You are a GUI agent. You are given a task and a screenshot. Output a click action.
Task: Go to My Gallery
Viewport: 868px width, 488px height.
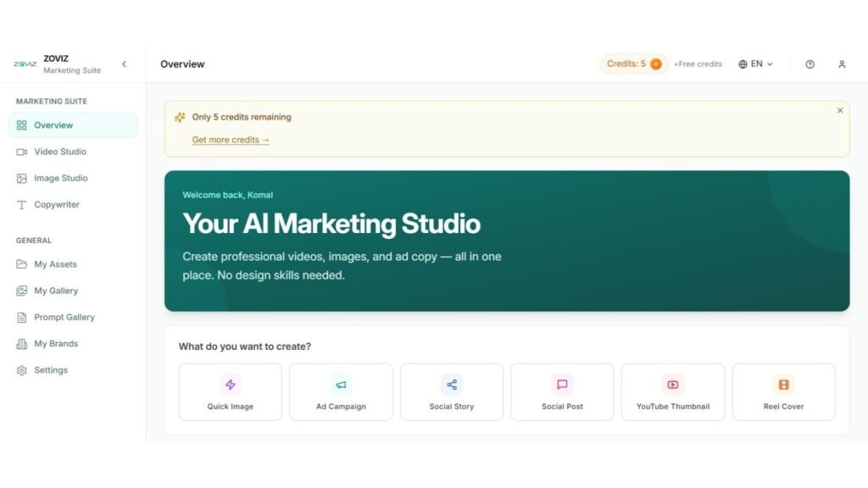pos(73,291)
